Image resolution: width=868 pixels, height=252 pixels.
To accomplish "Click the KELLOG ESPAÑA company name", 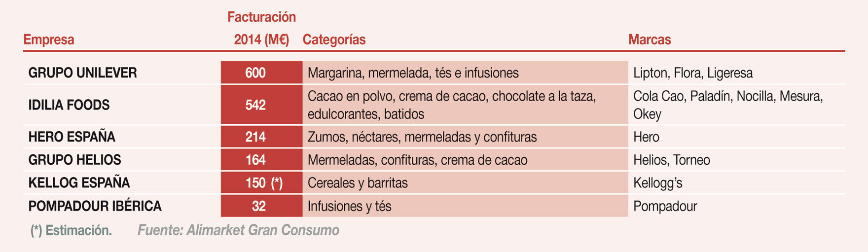I will (79, 183).
